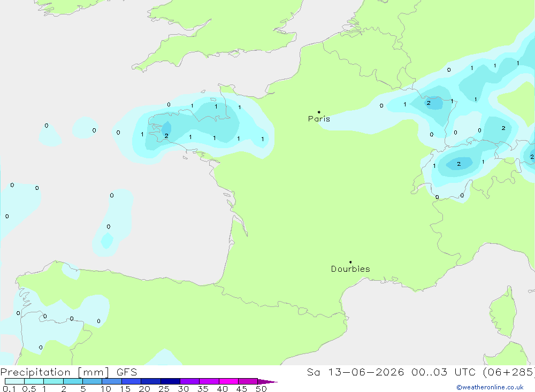Screen dimensions: 535x392
Task: Click the legend value 40
Action: pyautogui.click(x=222, y=389)
